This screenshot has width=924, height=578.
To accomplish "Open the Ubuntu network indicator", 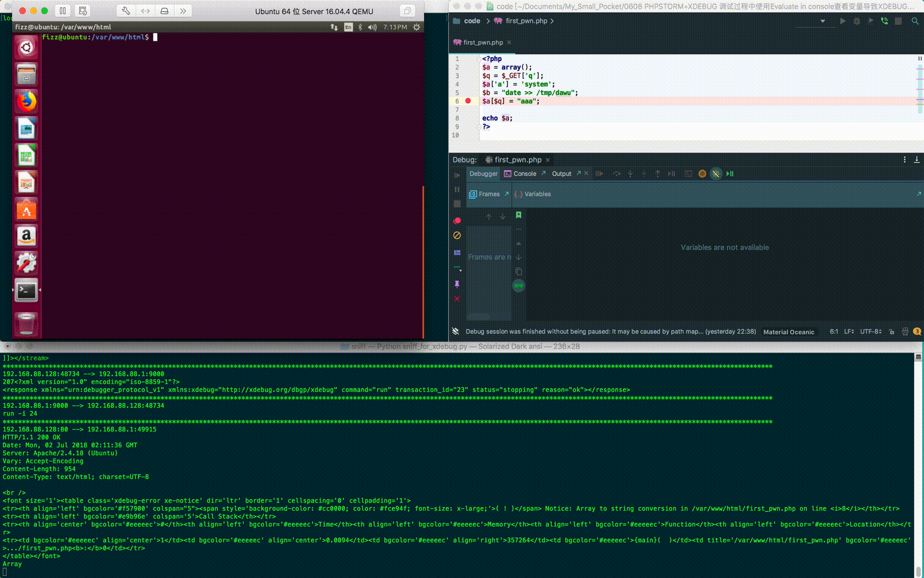I will [x=334, y=27].
